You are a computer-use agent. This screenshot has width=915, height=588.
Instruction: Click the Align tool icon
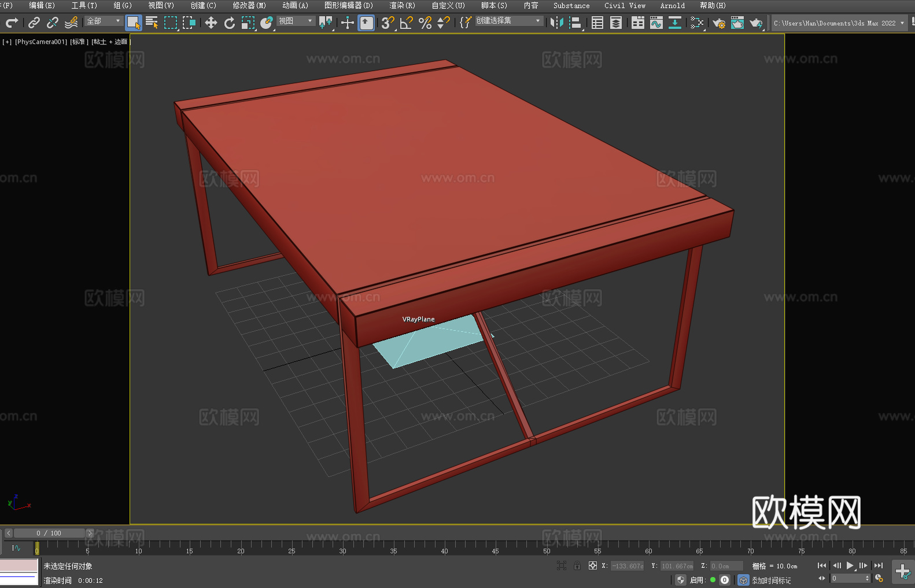(575, 23)
